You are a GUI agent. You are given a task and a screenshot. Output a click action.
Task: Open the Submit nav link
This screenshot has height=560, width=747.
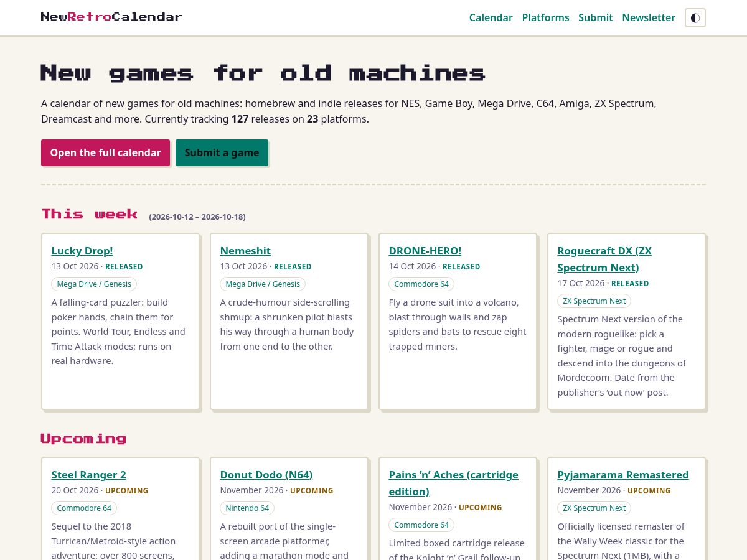point(595,17)
